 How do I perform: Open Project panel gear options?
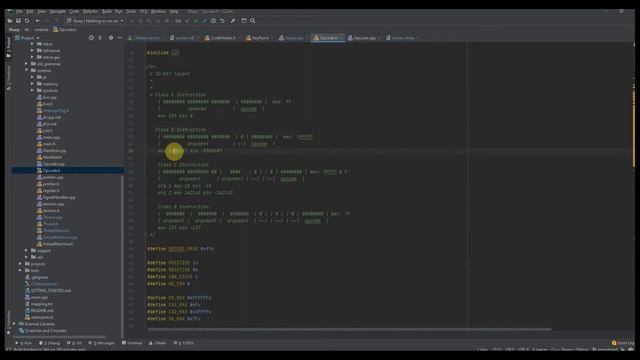pos(111,38)
